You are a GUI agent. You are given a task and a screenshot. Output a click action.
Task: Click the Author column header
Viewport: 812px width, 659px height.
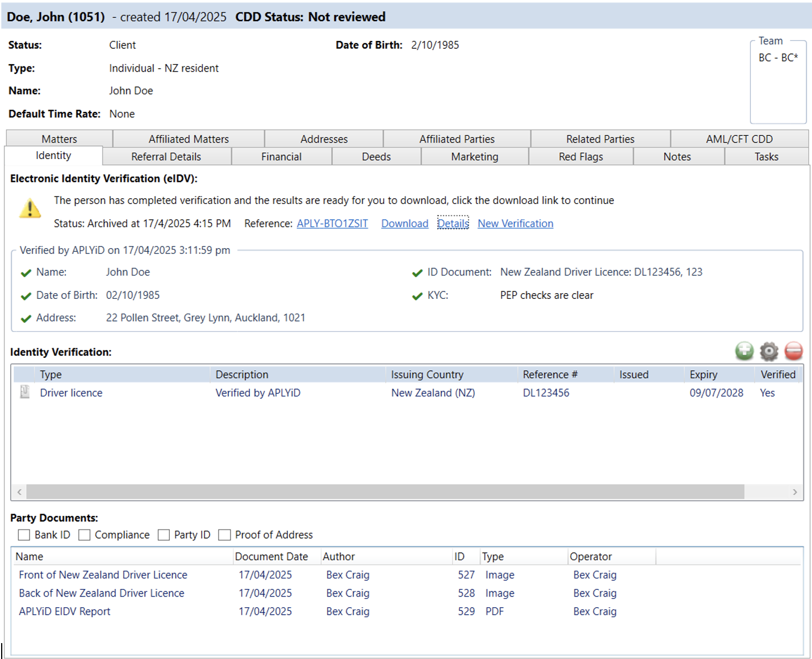(386, 557)
